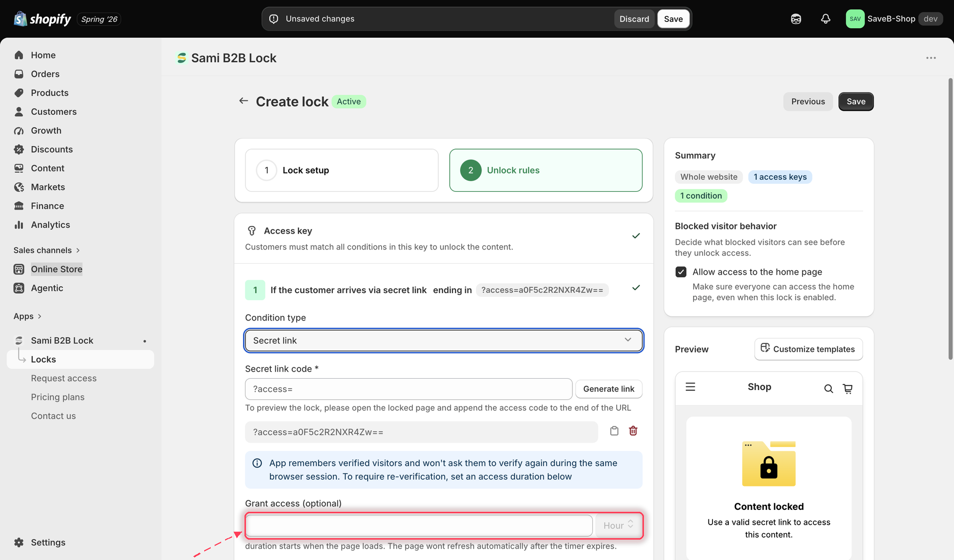Click the Shopify logo in the top bar

pyautogui.click(x=42, y=19)
